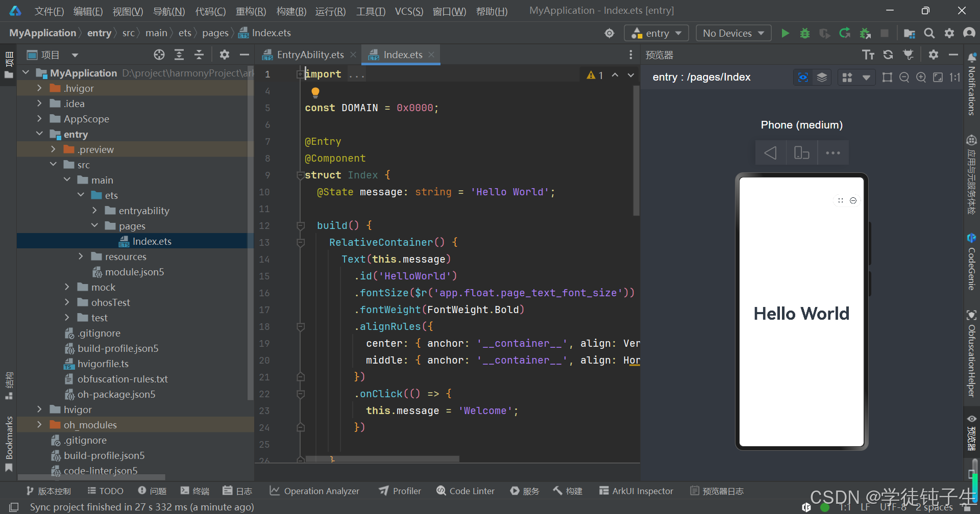Expand the .hvigor folder
This screenshot has width=980, height=514.
coord(39,88)
